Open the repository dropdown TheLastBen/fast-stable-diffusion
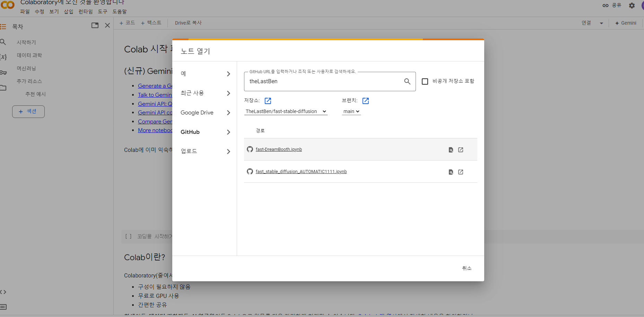644x317 pixels. click(286, 111)
